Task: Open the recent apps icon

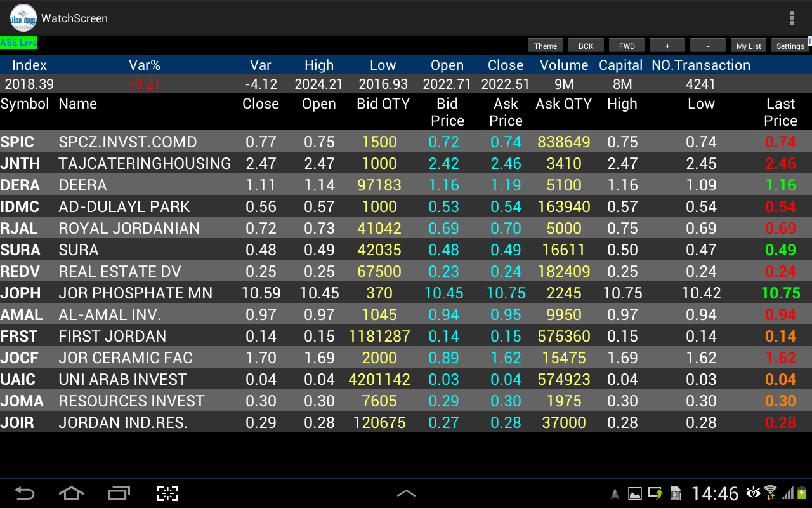Action: pyautogui.click(x=118, y=493)
